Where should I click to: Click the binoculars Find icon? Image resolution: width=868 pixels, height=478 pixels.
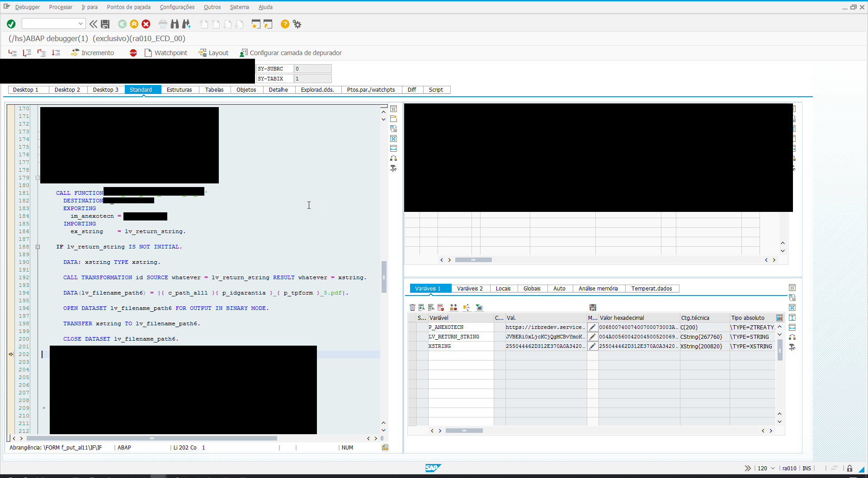(175, 24)
